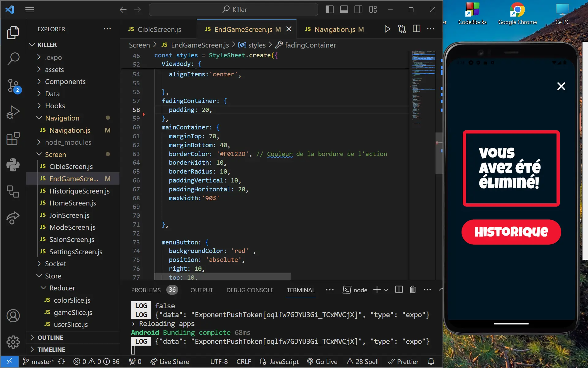Close the EndGameScreen.js editor tab
Screen dimensions: 588x368
pos(289,29)
